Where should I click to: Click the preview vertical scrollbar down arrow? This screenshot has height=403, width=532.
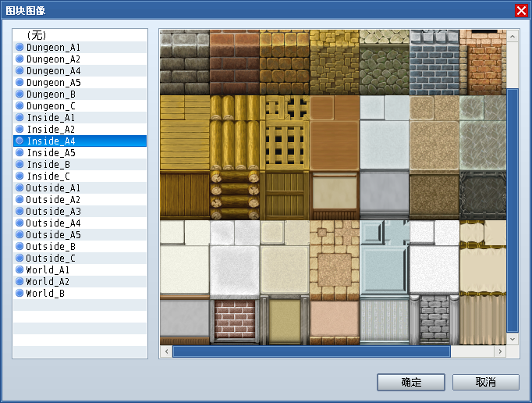click(x=512, y=339)
